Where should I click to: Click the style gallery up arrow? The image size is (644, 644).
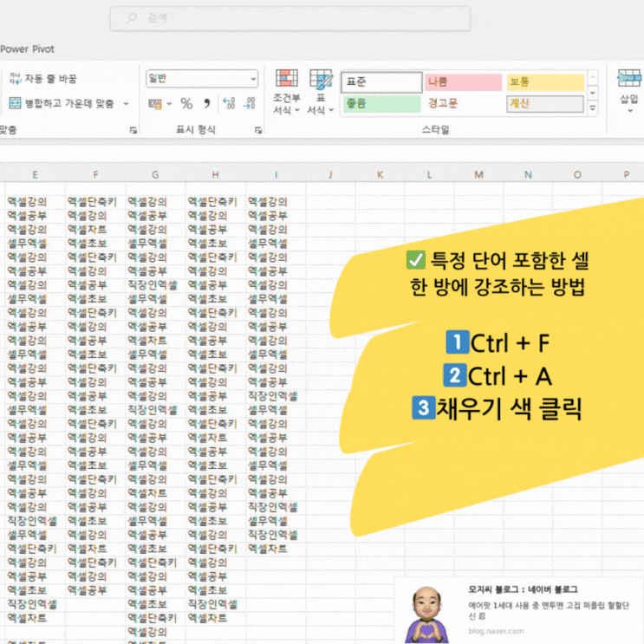(x=593, y=77)
